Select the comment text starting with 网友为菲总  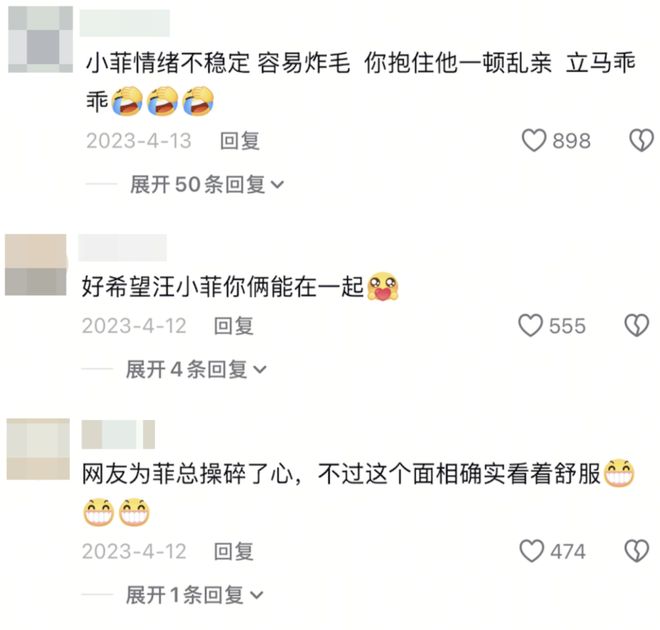pos(359,492)
